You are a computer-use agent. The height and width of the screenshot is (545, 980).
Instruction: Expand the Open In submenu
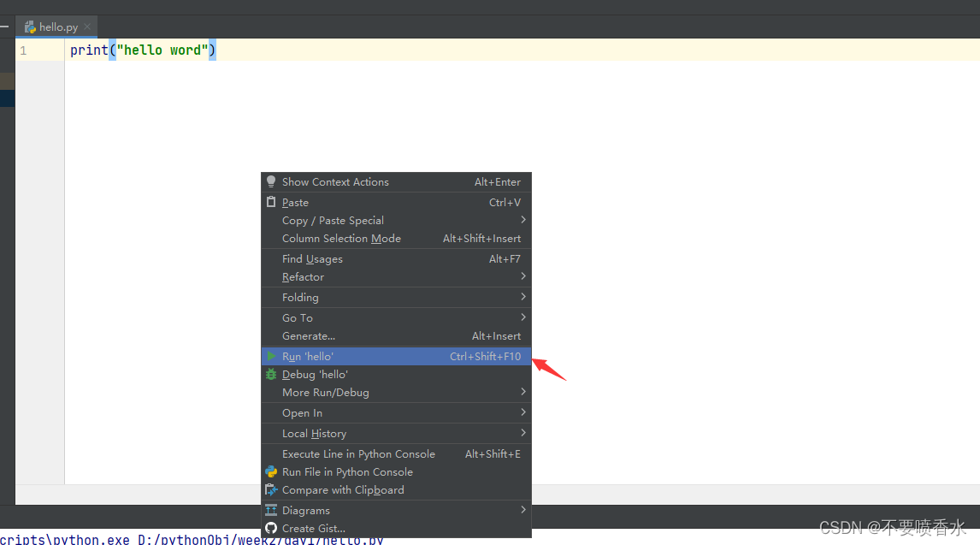(x=298, y=412)
